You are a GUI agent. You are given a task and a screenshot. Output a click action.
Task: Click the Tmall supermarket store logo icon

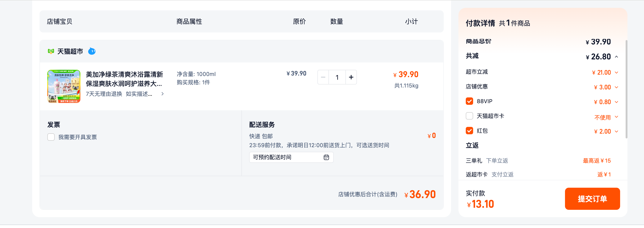click(x=51, y=52)
